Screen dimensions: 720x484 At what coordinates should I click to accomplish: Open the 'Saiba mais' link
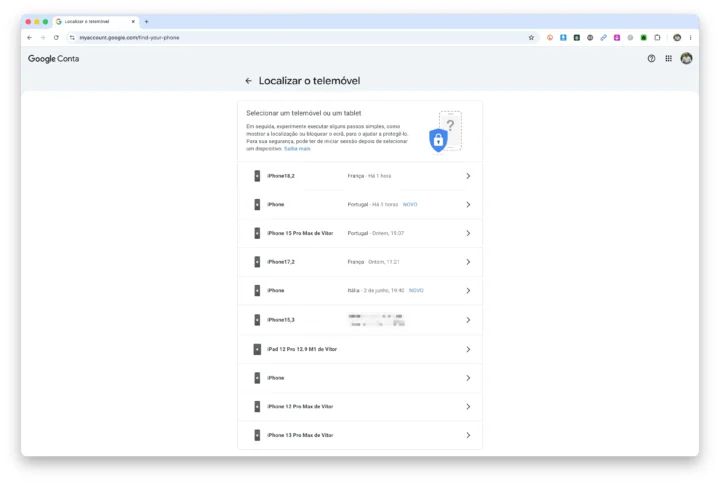297,149
